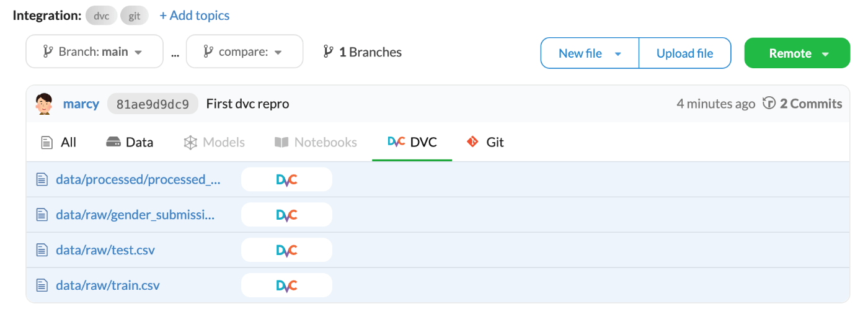This screenshot has width=868, height=314.
Task: Click file icon next to data/raw/test.csv
Action: pos(42,250)
